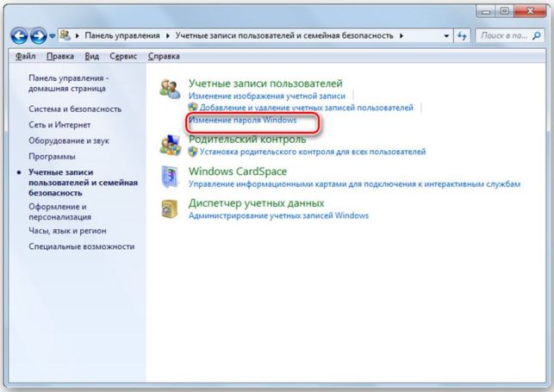Image resolution: width=554 pixels, height=392 pixels.
Task: Open Система и безопасность in sidebar
Action: tap(75, 109)
